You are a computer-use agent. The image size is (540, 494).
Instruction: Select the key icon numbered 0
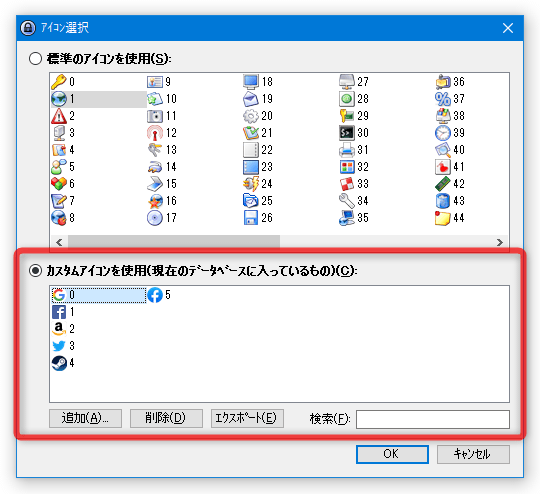coord(59,82)
